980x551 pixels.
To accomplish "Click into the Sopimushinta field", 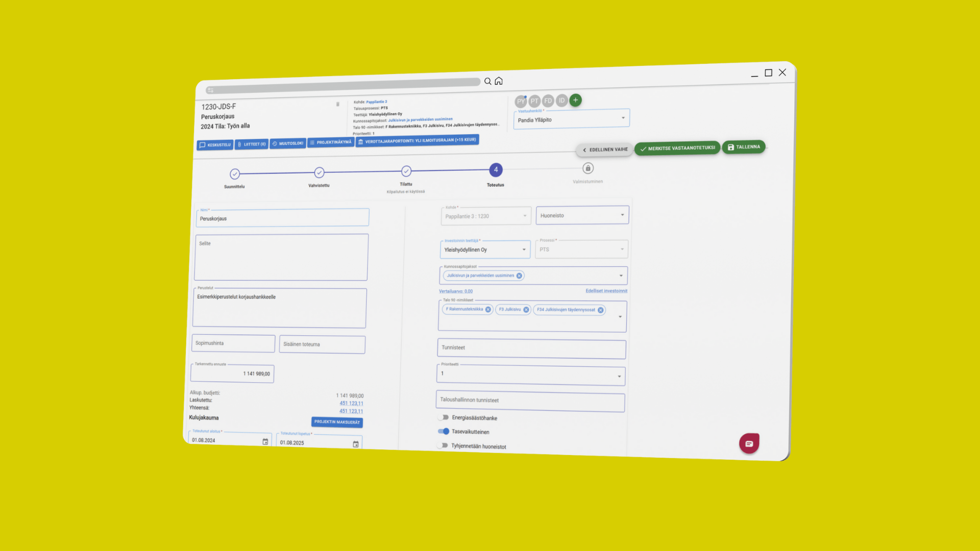I will coord(233,343).
